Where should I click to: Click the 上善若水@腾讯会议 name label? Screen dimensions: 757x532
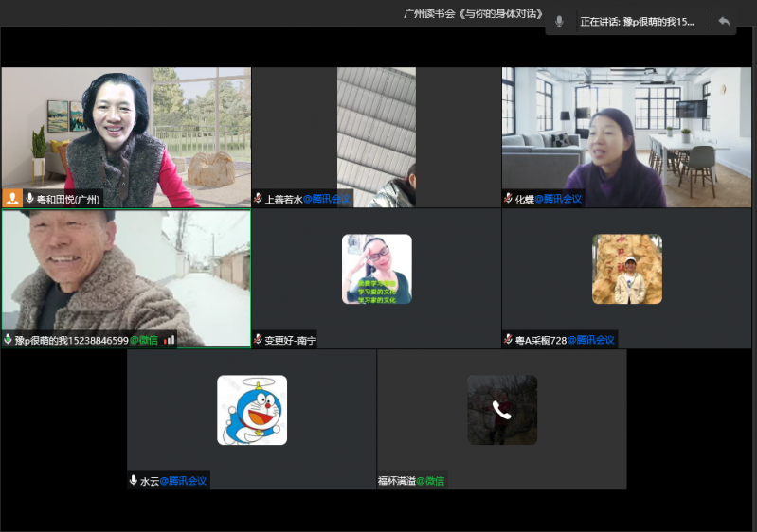coord(307,199)
